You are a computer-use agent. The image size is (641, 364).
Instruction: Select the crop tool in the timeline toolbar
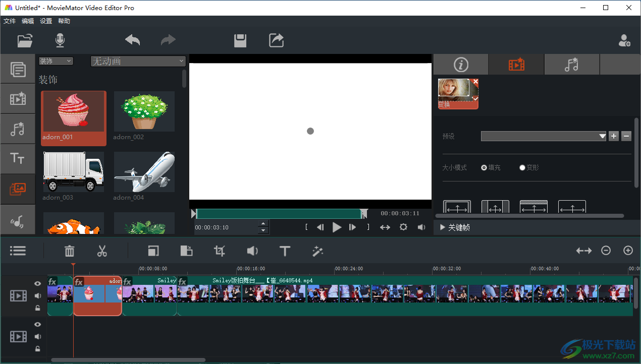click(219, 251)
